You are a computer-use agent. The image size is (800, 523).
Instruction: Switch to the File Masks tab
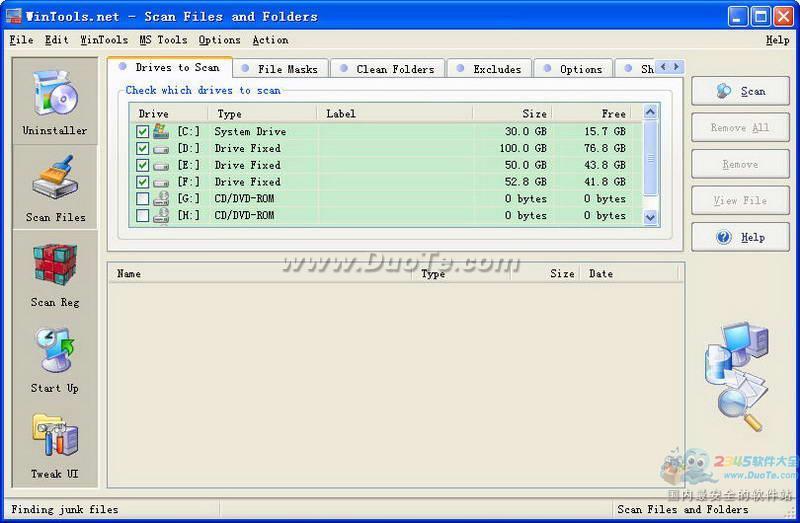(280, 69)
